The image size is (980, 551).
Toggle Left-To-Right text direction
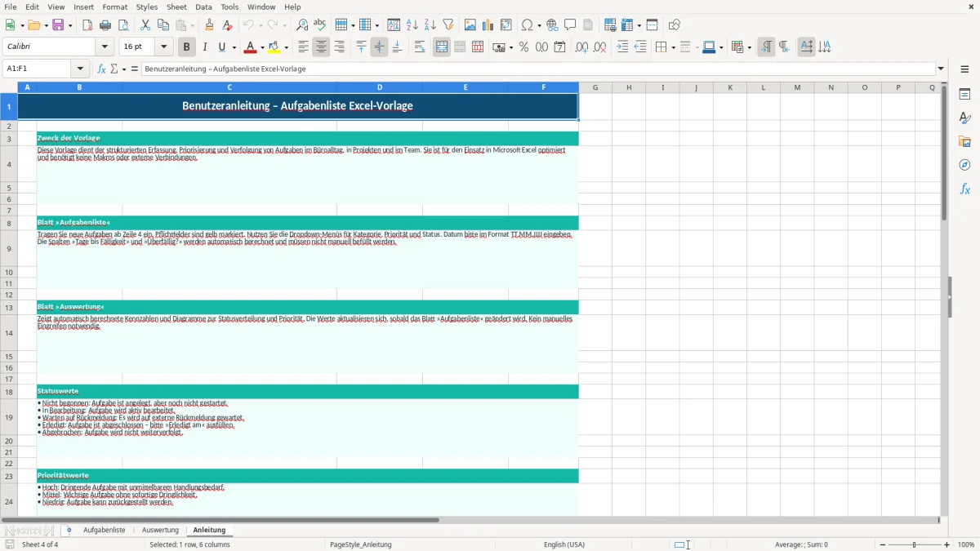[766, 47]
